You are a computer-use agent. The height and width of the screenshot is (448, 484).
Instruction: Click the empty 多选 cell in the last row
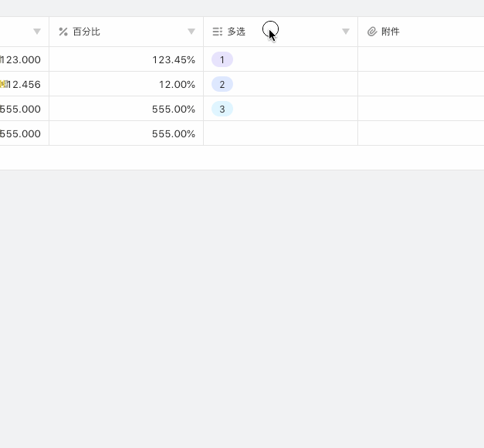[x=280, y=133]
